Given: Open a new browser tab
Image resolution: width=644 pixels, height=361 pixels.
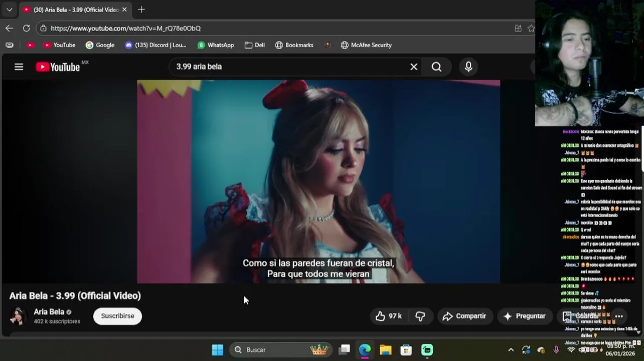Looking at the screenshot, I should pos(141,10).
